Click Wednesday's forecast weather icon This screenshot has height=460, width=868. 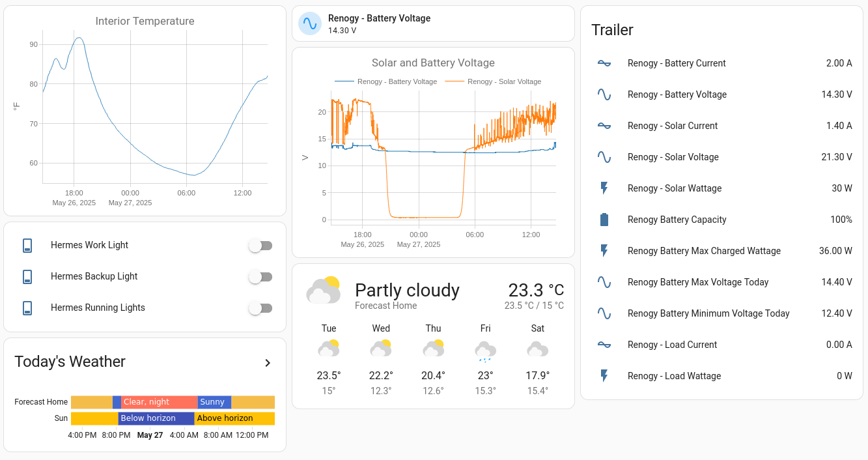pos(381,349)
